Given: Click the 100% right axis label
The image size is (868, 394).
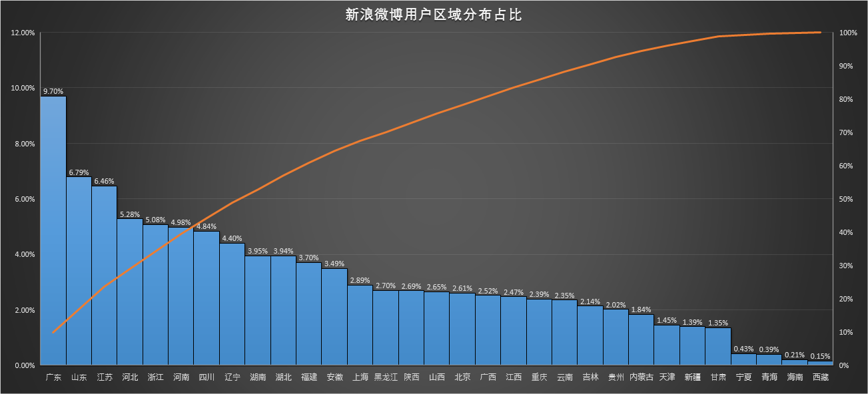Looking at the screenshot, I should pos(848,33).
